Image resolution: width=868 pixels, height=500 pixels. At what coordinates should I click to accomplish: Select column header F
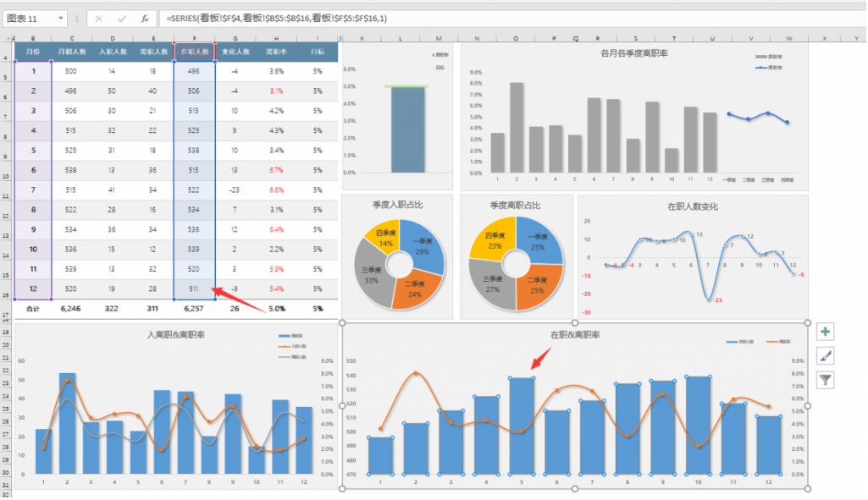(x=194, y=38)
